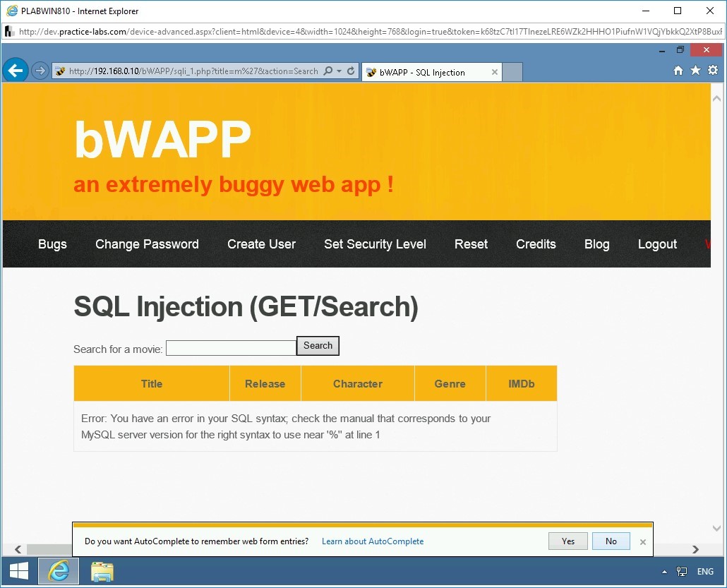Viewport: 727px width, 588px height.
Task: Click inside the movie search field
Action: click(x=230, y=347)
